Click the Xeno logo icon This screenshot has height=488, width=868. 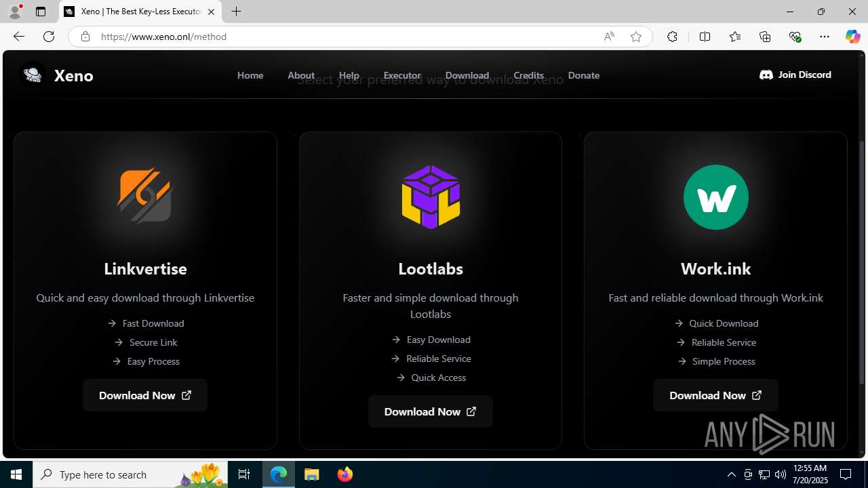coord(33,75)
